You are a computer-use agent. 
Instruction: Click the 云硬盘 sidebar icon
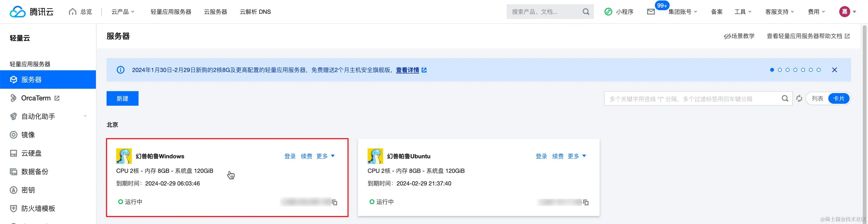(13, 153)
